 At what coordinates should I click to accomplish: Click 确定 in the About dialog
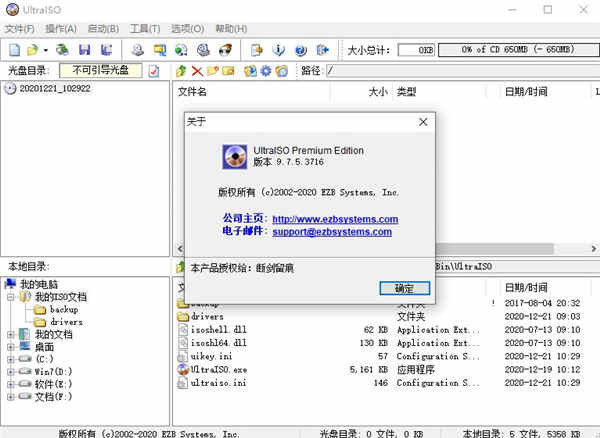404,288
